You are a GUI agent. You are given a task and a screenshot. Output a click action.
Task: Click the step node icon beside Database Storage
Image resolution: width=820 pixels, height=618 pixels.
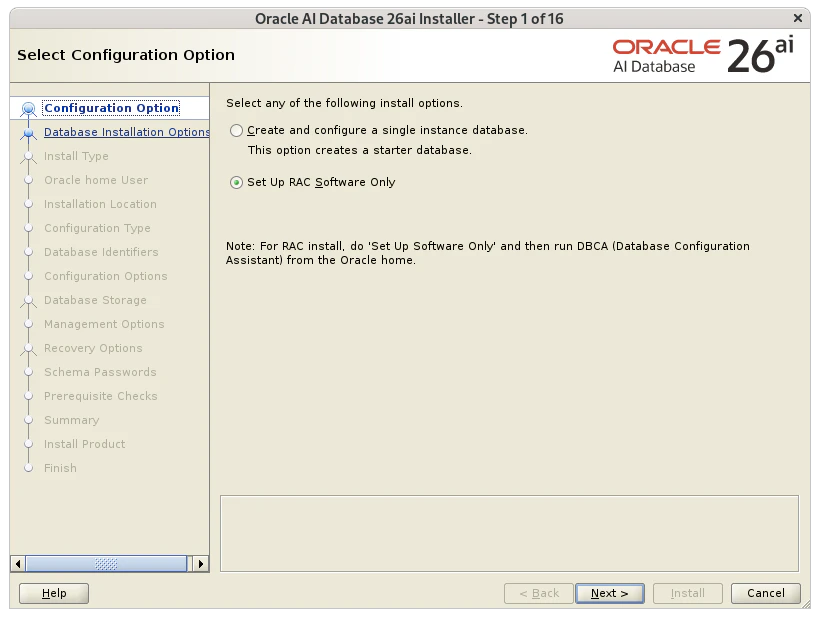point(28,302)
